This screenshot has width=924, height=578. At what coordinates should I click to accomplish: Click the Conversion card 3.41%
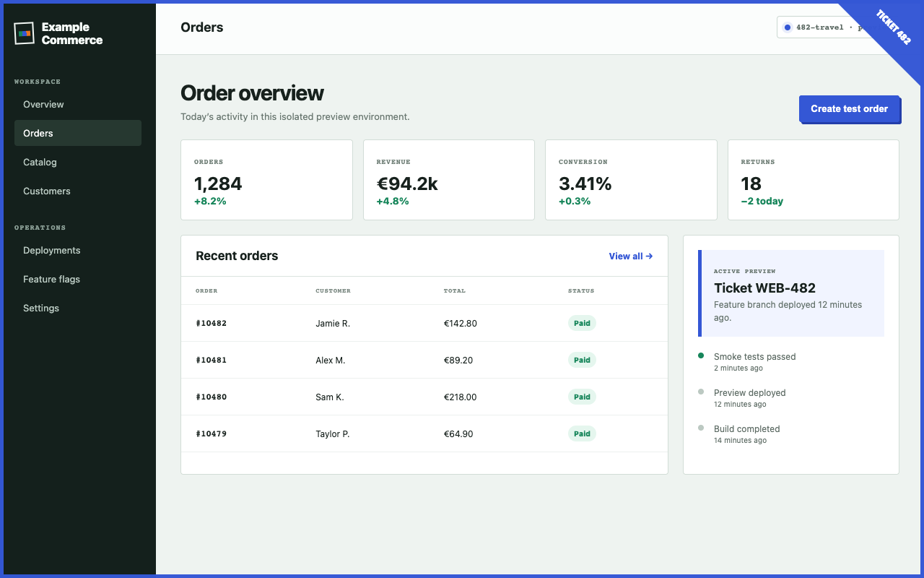point(631,180)
